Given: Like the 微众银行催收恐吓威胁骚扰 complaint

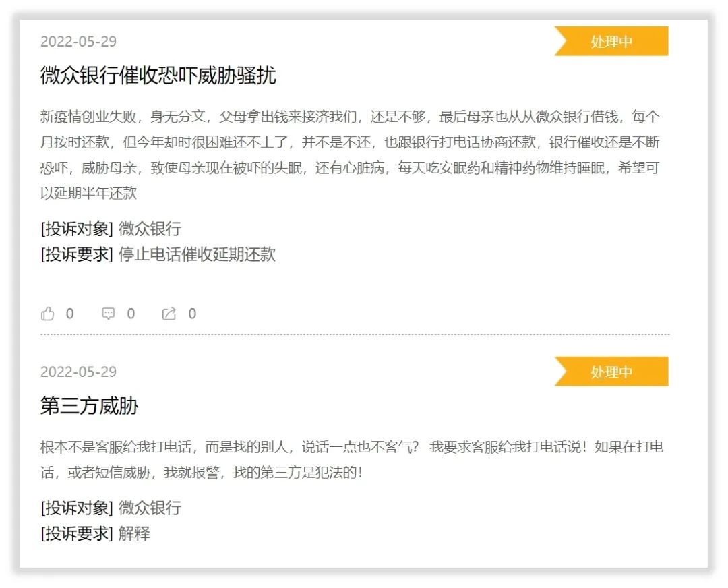Looking at the screenshot, I should (x=47, y=314).
